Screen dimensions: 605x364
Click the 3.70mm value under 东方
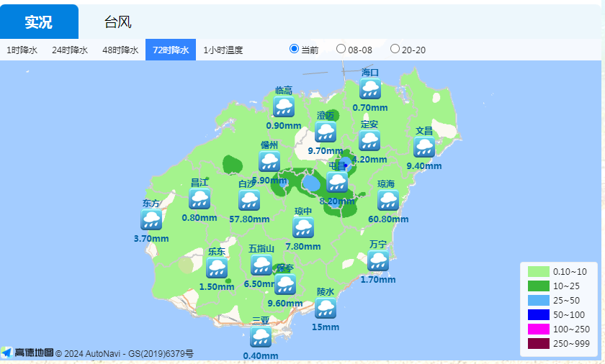[151, 239]
